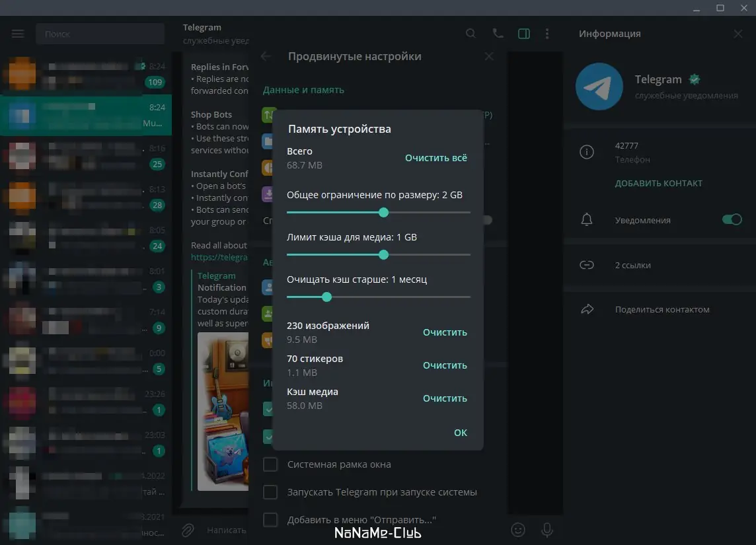Open the hamburger main menu
The height and width of the screenshot is (545, 756).
coord(18,34)
